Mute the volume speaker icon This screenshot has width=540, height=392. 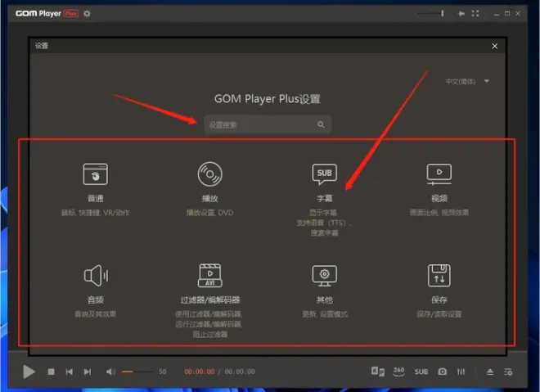[x=110, y=372]
